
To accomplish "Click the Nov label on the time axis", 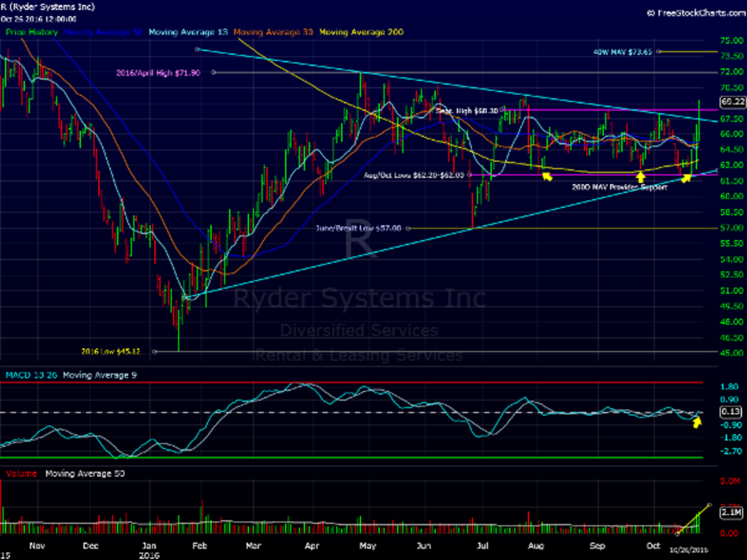I will click(x=36, y=545).
